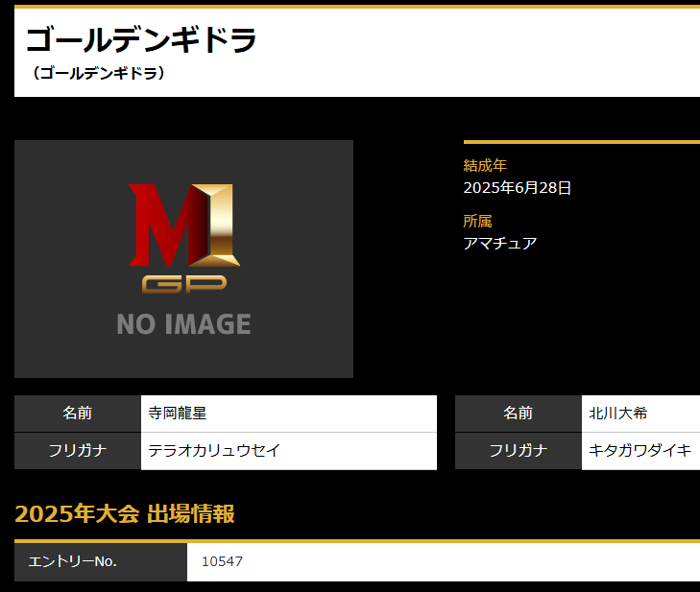Select entry number 10547
This screenshot has height=592, width=700.
223,561
